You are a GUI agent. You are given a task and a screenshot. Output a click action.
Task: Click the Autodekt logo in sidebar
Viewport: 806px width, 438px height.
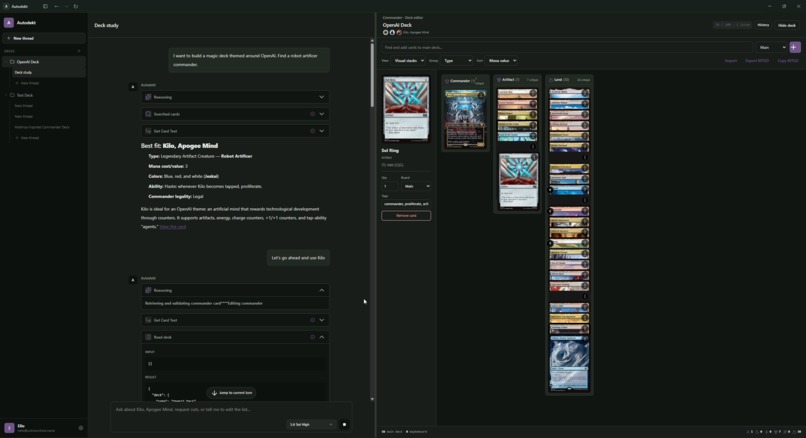(9, 23)
